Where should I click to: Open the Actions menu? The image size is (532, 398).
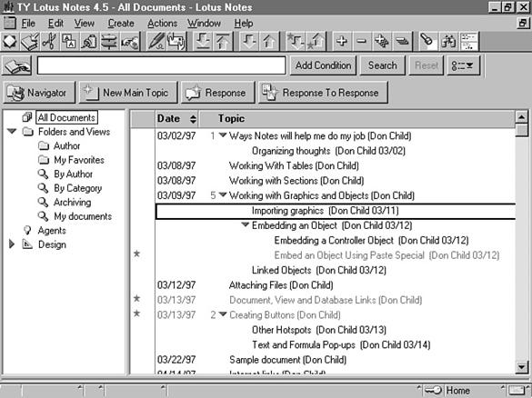click(162, 23)
